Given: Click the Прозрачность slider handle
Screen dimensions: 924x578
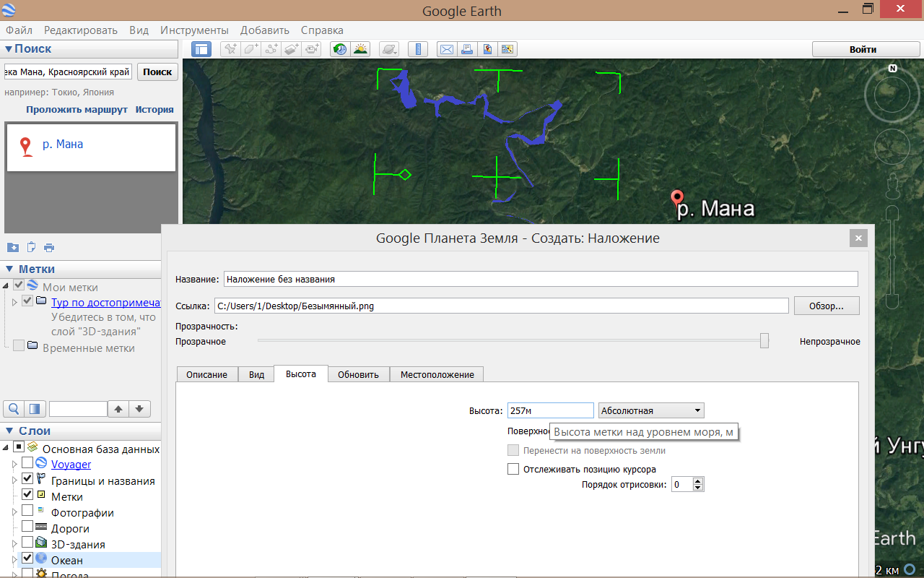Looking at the screenshot, I should point(764,341).
